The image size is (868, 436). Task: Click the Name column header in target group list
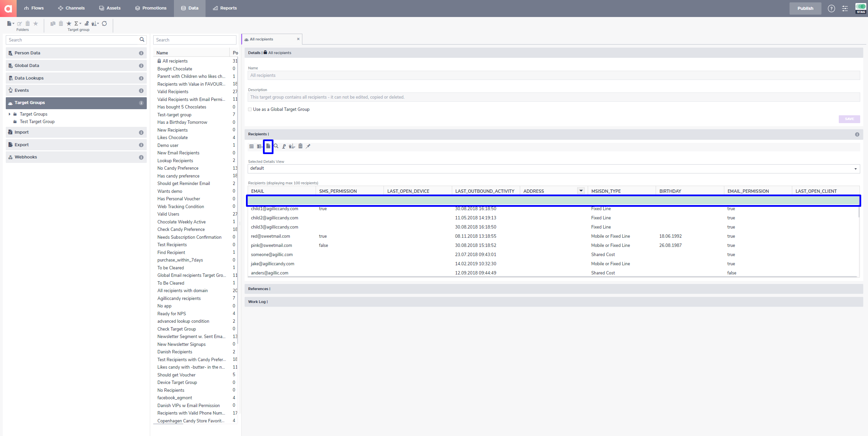192,53
